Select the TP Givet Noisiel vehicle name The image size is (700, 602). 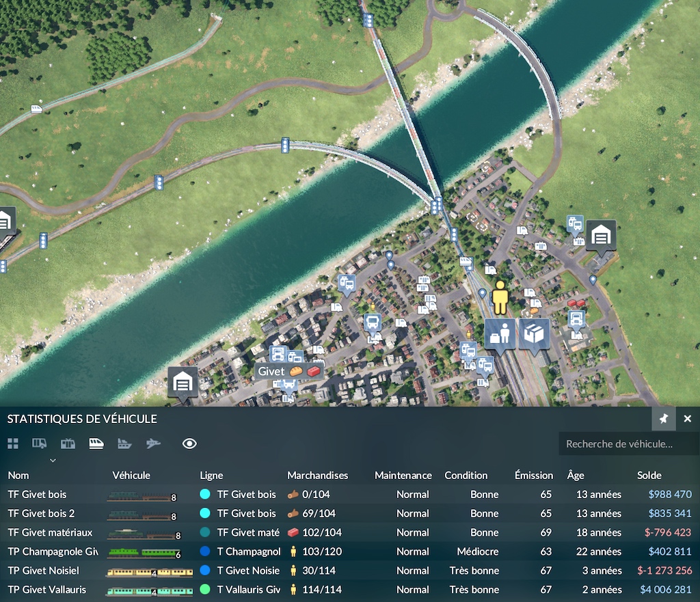(x=43, y=571)
